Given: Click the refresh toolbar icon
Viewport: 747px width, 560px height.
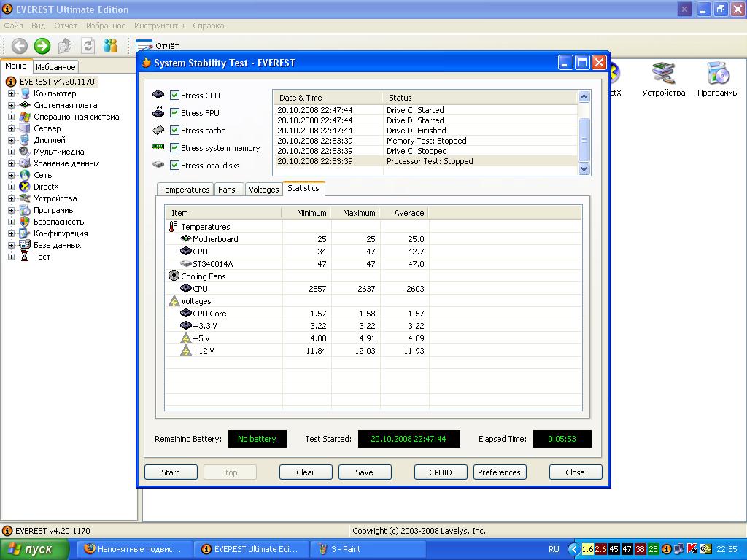Looking at the screenshot, I should (x=88, y=46).
